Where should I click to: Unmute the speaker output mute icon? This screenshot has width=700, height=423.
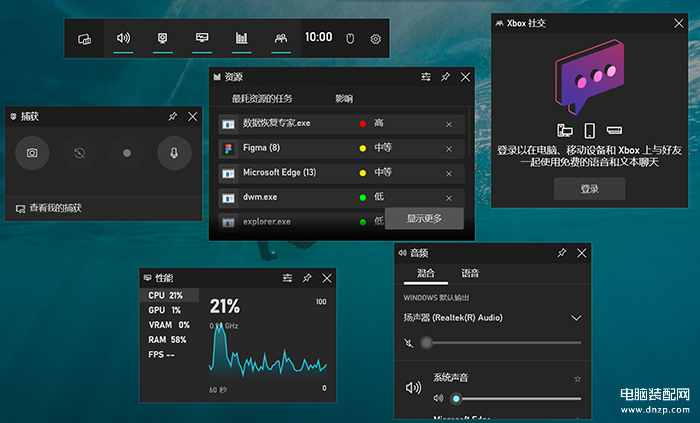click(x=409, y=343)
